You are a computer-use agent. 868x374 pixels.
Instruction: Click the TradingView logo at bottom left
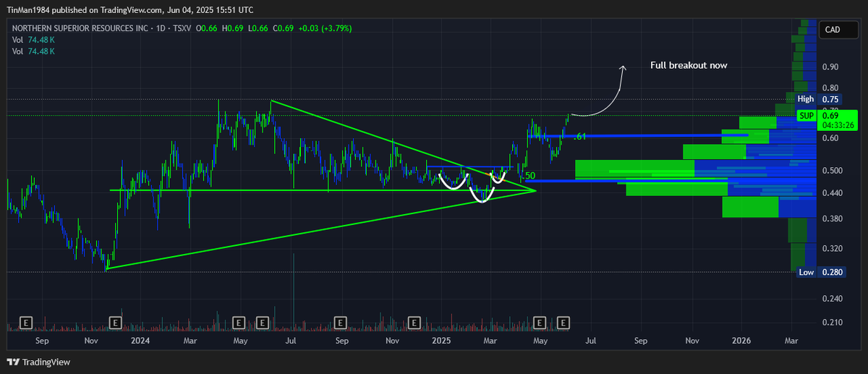pyautogui.click(x=39, y=362)
